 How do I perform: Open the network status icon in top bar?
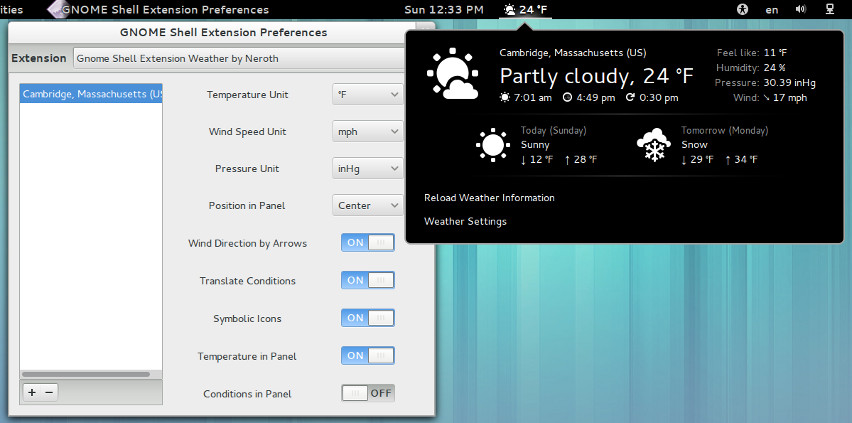[x=829, y=9]
